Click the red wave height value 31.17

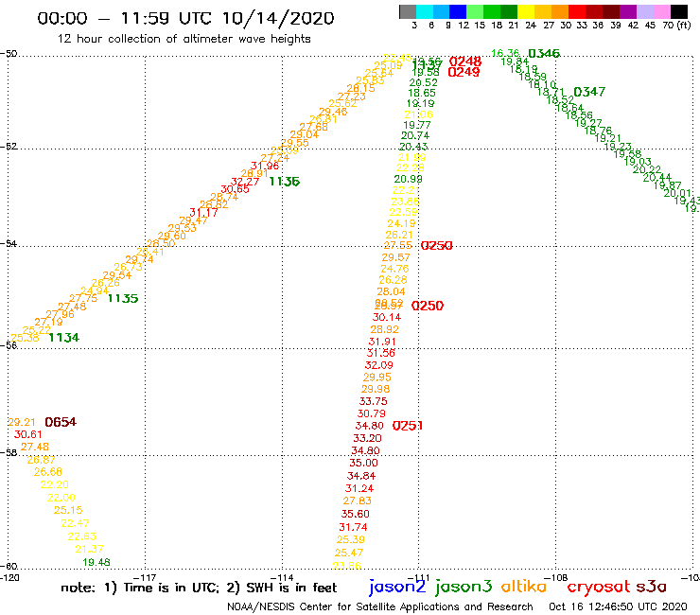point(203,213)
